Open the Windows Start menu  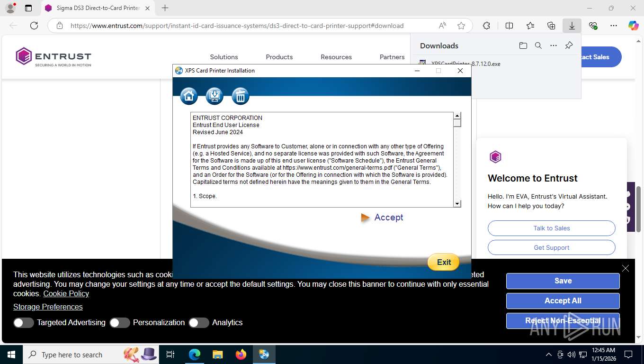[11, 355]
